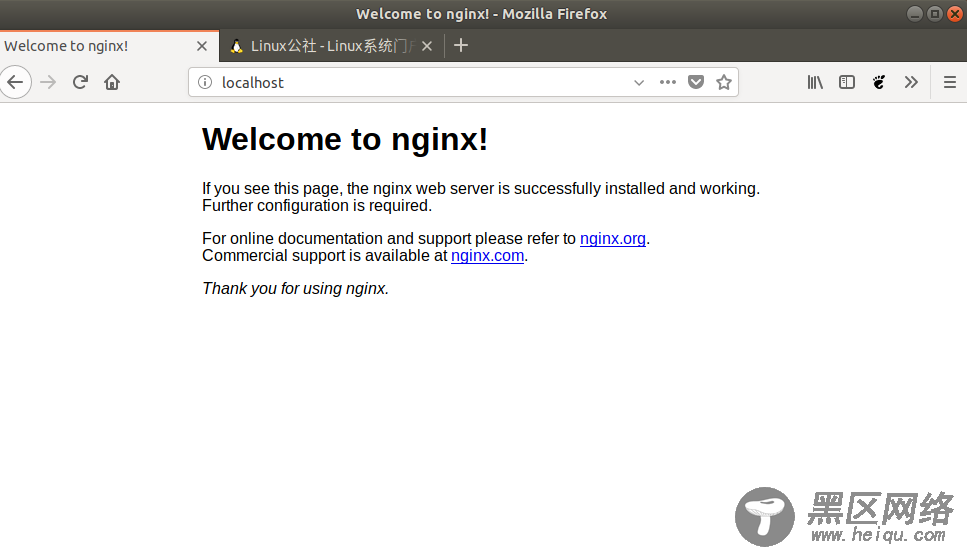
Task: Toggle the sidebar view
Action: pos(847,82)
